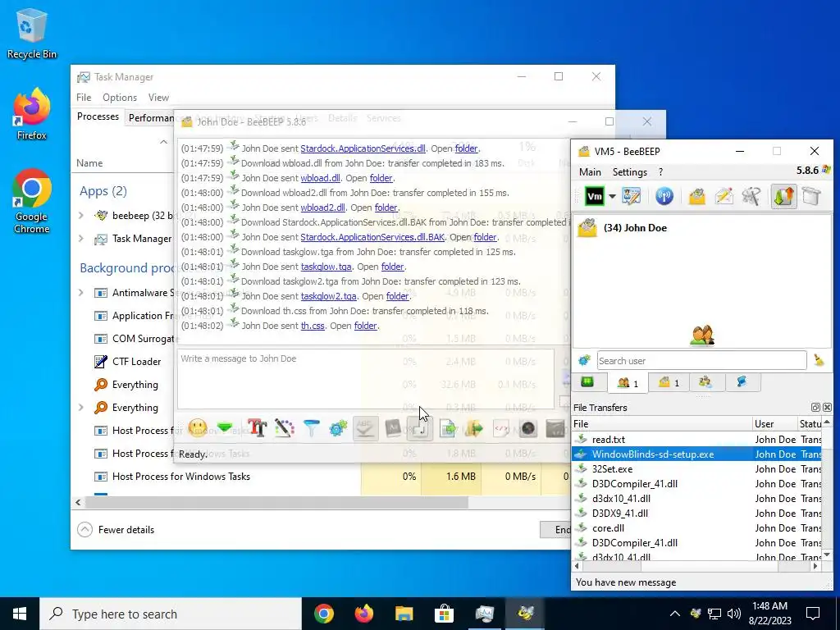Screen dimensions: 840x630
Task: Select WindowBlinds-sd-setup.exe transfer row
Action: [x=697, y=454]
